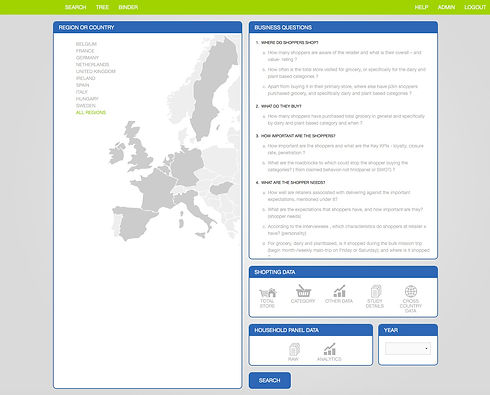Select question about shoppers purchased total grocery
Viewport: 490px width, 395px height.
tap(346, 120)
